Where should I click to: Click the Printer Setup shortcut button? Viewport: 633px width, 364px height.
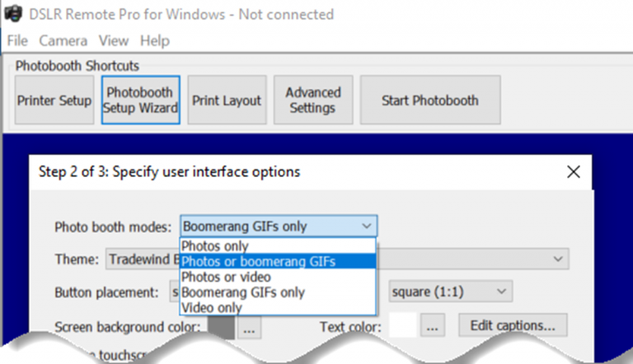(x=54, y=100)
